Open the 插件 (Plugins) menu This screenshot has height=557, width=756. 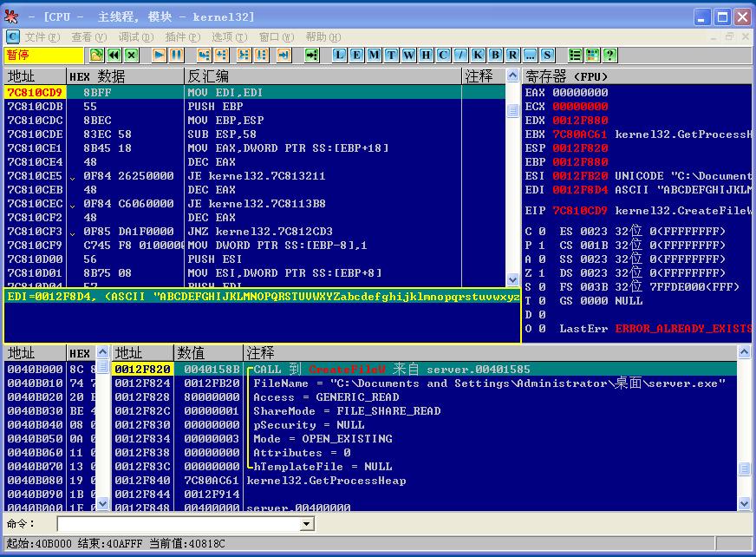(x=182, y=37)
